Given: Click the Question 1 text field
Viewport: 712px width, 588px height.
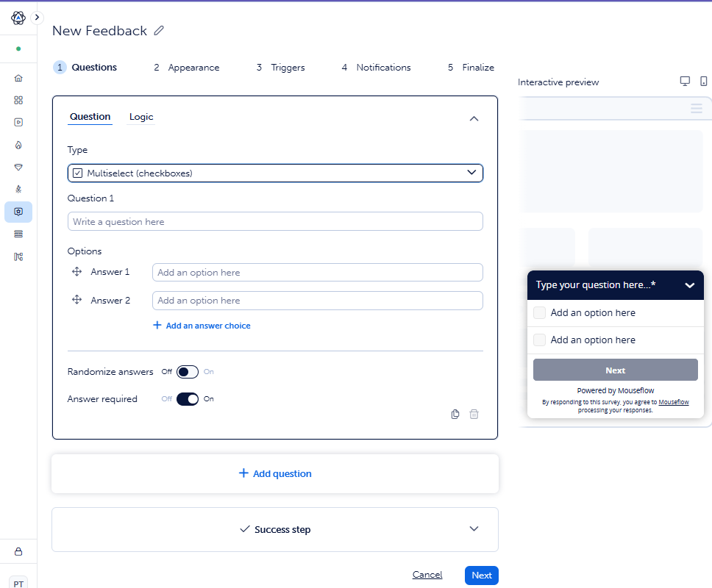Looking at the screenshot, I should [x=275, y=221].
